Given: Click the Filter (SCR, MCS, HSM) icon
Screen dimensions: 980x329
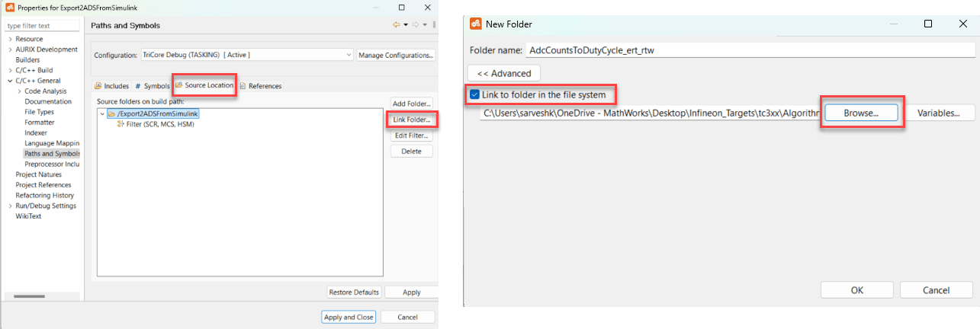Looking at the screenshot, I should 120,124.
